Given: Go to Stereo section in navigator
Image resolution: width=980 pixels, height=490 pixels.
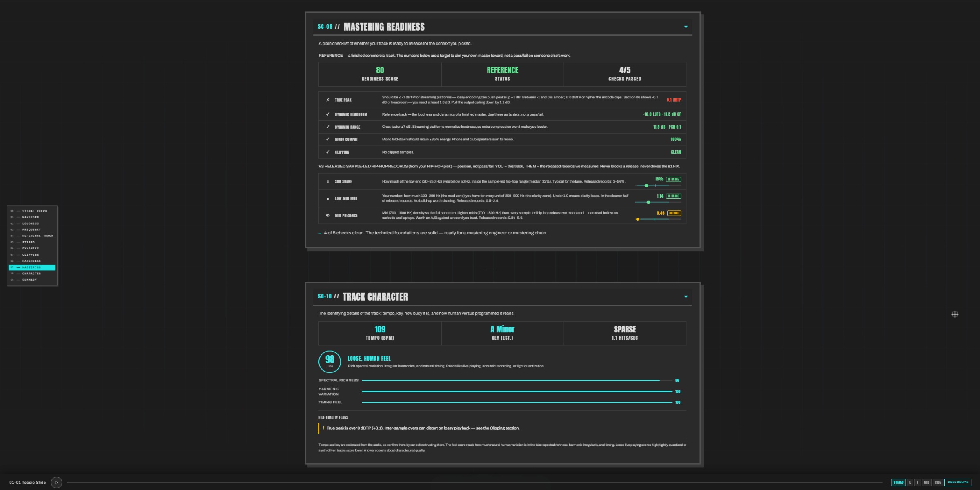Looking at the screenshot, I should click(x=32, y=242).
